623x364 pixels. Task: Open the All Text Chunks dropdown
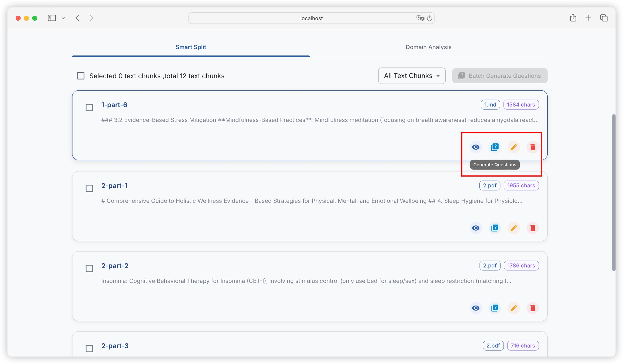[x=412, y=76]
